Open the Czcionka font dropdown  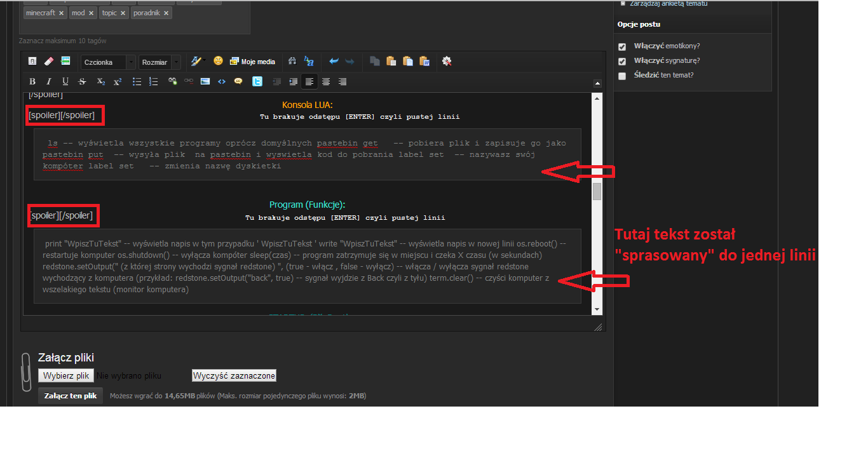pos(108,62)
